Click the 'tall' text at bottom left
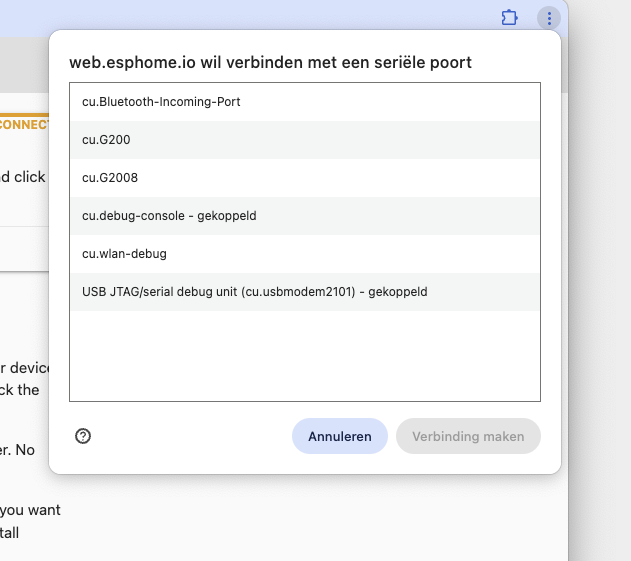631x561 pixels. click(x=10, y=533)
